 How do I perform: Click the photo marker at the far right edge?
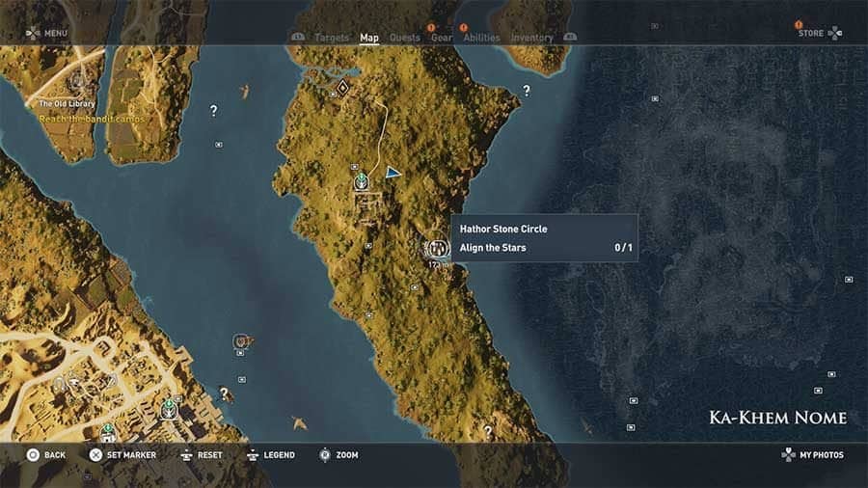click(849, 280)
